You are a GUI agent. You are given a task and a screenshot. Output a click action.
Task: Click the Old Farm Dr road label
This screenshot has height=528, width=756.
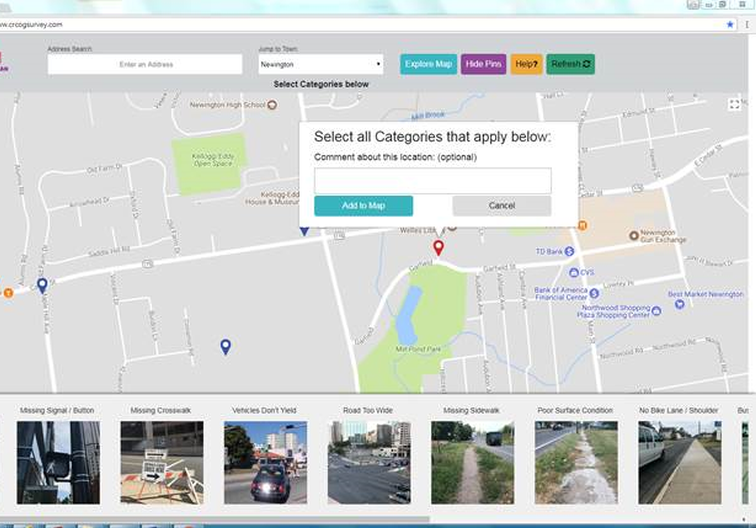105,168
